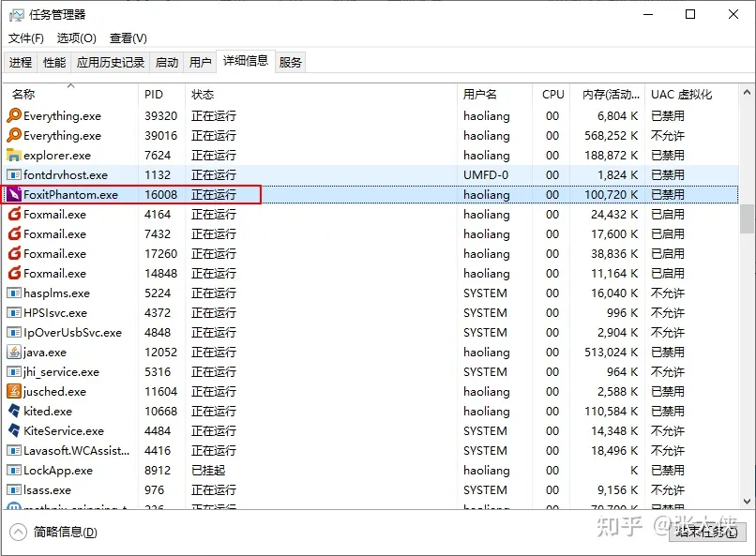This screenshot has height=556, width=756.
Task: Click the 简略信息(D) link text
Action: pyautogui.click(x=65, y=532)
